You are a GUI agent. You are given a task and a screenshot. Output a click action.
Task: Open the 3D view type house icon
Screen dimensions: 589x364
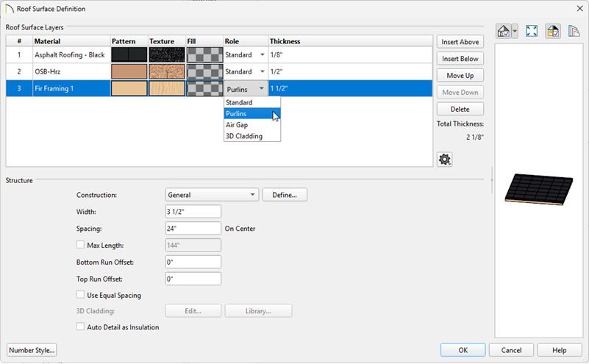(504, 31)
